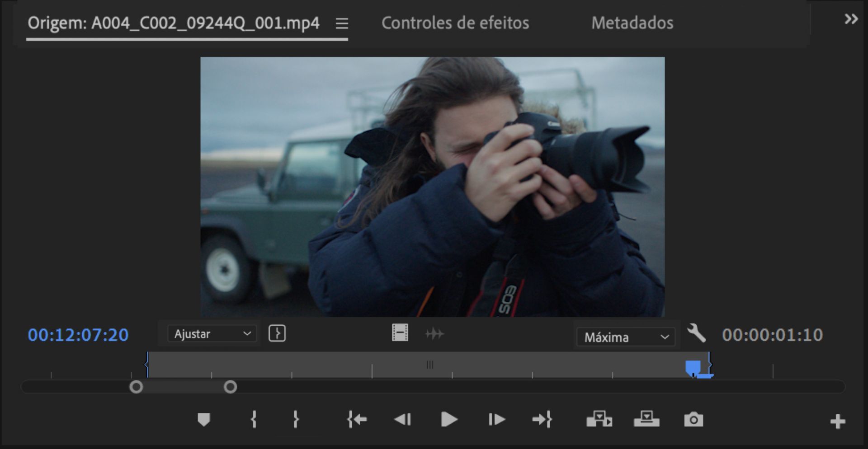Open the Metadados tab
This screenshot has width=868, height=449.
point(632,23)
